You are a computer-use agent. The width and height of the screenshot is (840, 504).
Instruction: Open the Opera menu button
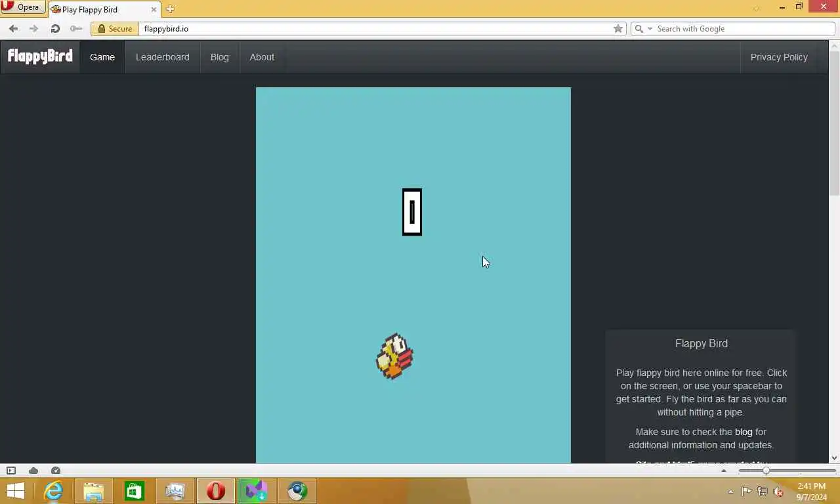tap(23, 7)
